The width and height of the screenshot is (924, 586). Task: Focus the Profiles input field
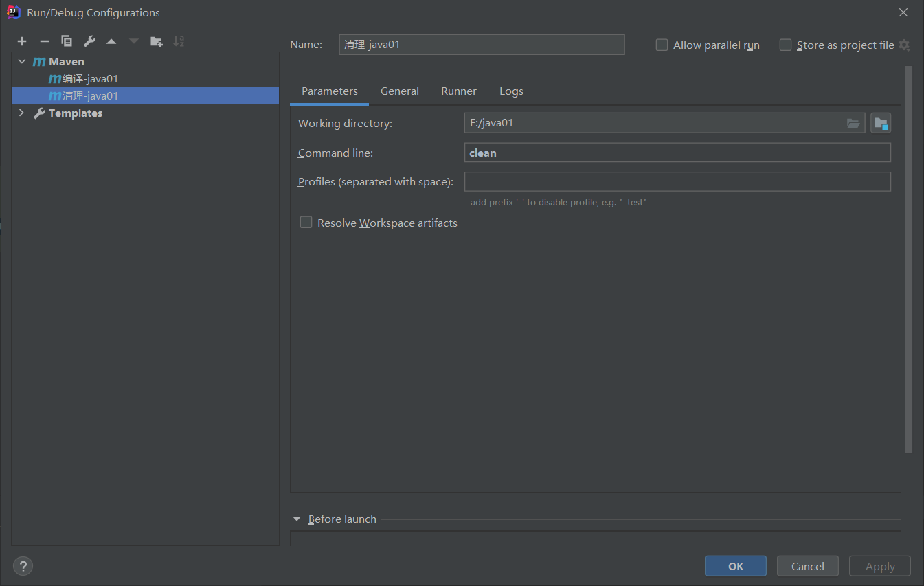(x=677, y=181)
